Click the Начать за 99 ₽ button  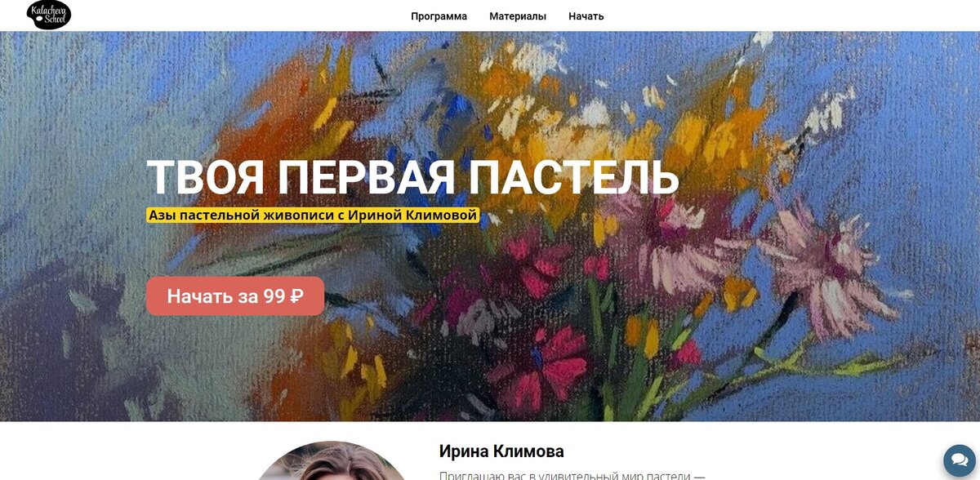235,296
